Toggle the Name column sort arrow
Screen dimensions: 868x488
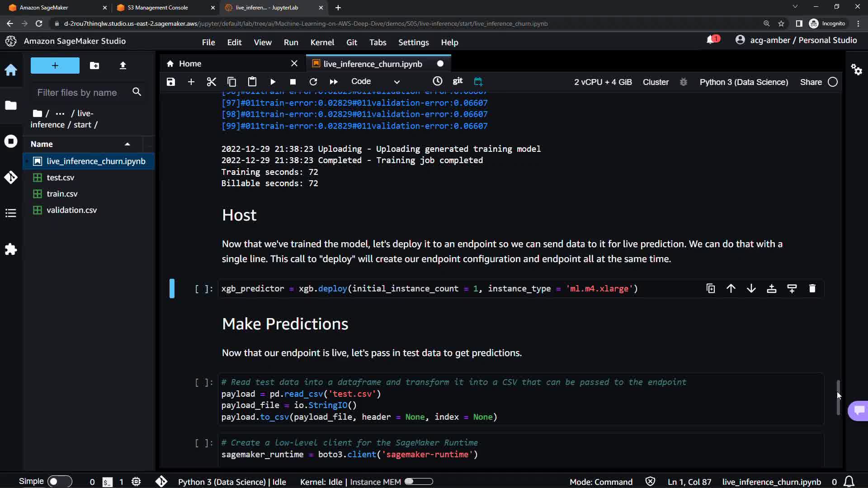[127, 144]
